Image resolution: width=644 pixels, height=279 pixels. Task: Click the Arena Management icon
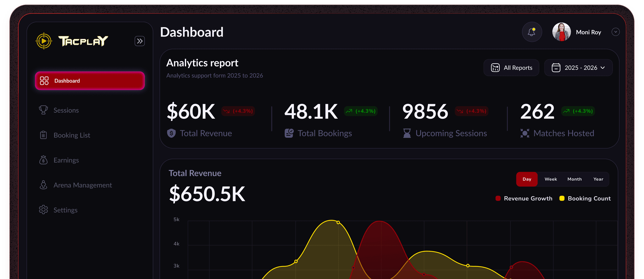click(43, 185)
